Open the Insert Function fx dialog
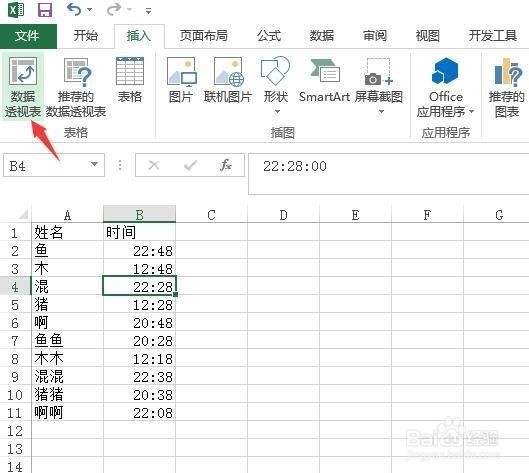The width and height of the screenshot is (529, 473). tap(226, 165)
